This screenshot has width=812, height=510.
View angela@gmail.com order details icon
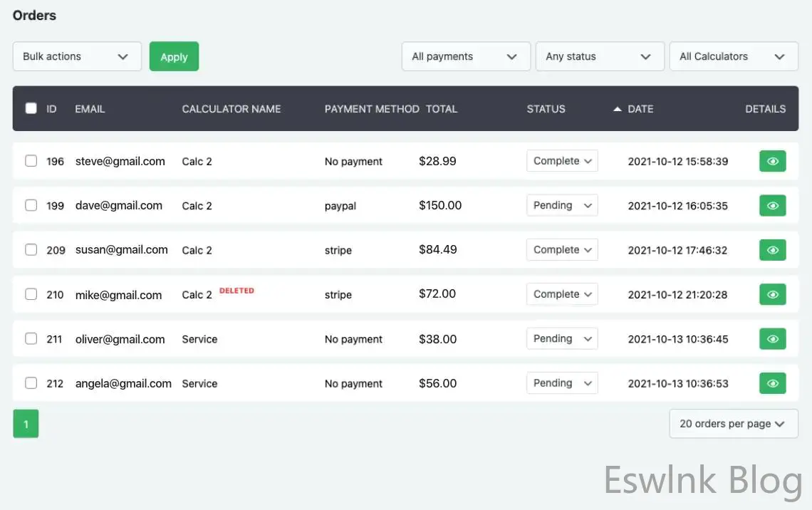[x=772, y=383]
